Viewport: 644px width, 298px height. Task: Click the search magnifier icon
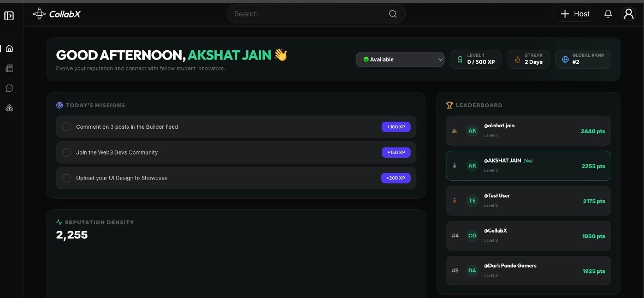pos(393,14)
